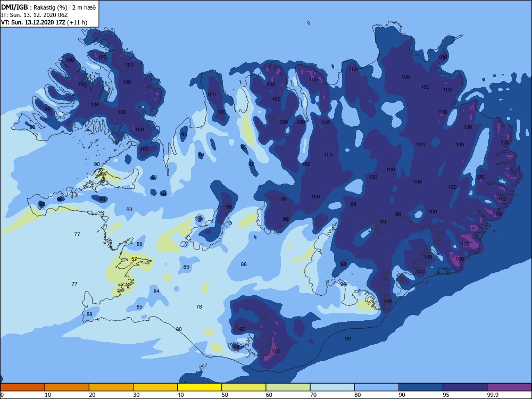Click the '57' humidity value on the yellow peninsula

click(x=134, y=259)
